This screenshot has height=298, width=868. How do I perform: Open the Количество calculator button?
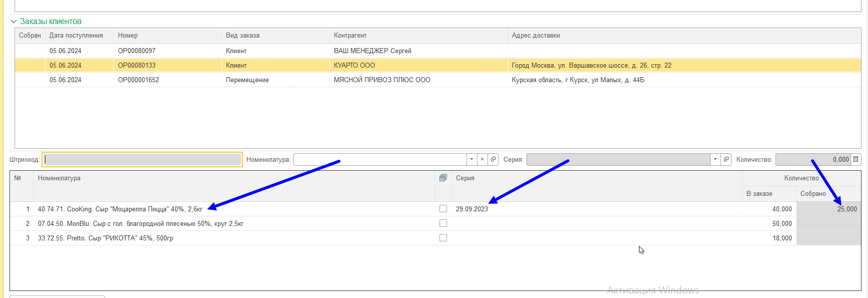(855, 159)
